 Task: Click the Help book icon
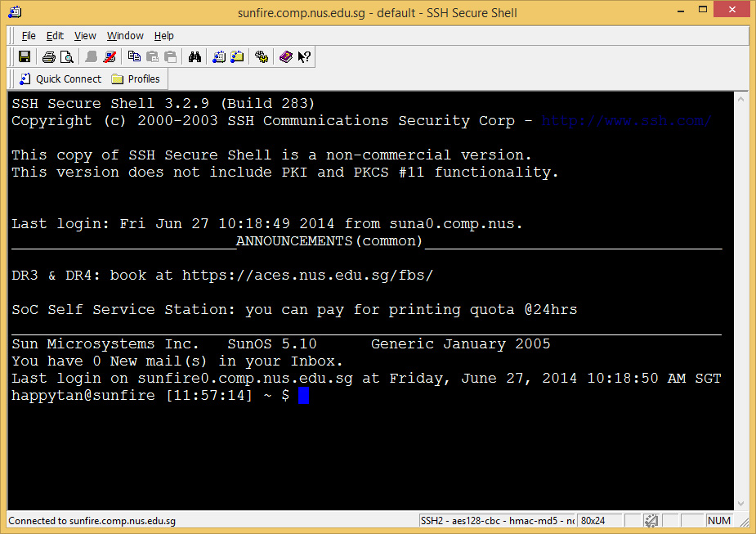coord(285,57)
